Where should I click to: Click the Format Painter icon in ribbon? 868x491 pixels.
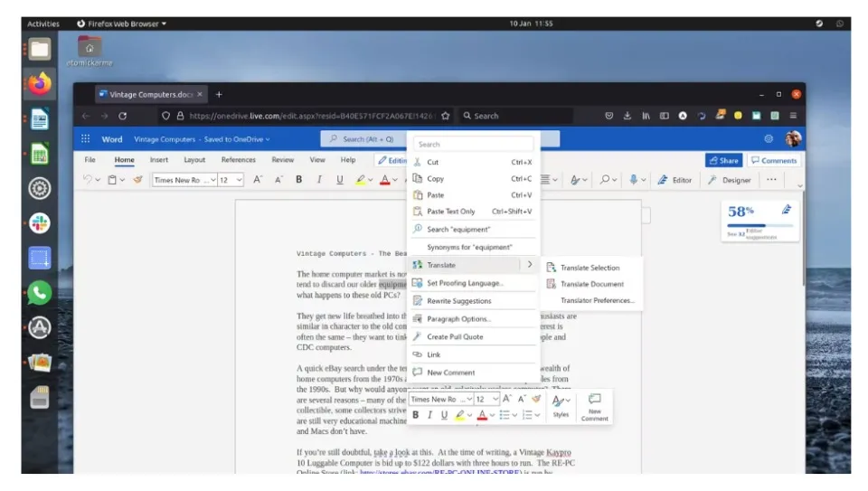(138, 180)
